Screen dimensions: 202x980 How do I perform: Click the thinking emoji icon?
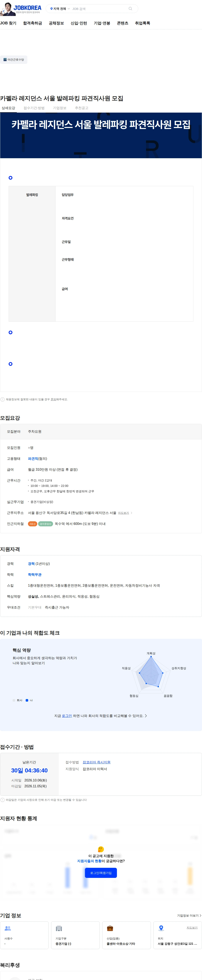coord(101,849)
